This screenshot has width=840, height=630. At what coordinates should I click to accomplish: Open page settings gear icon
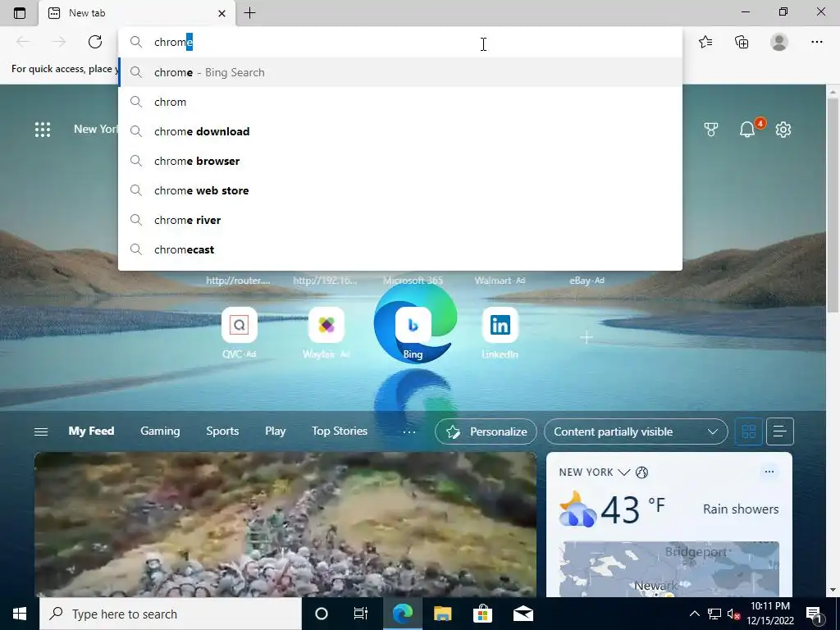[x=783, y=129]
